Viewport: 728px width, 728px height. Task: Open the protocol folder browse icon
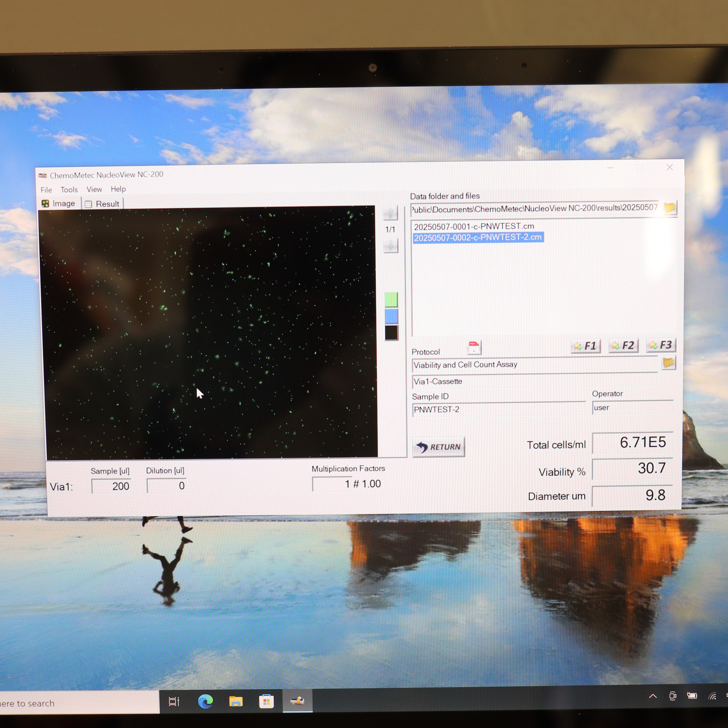[x=668, y=363]
